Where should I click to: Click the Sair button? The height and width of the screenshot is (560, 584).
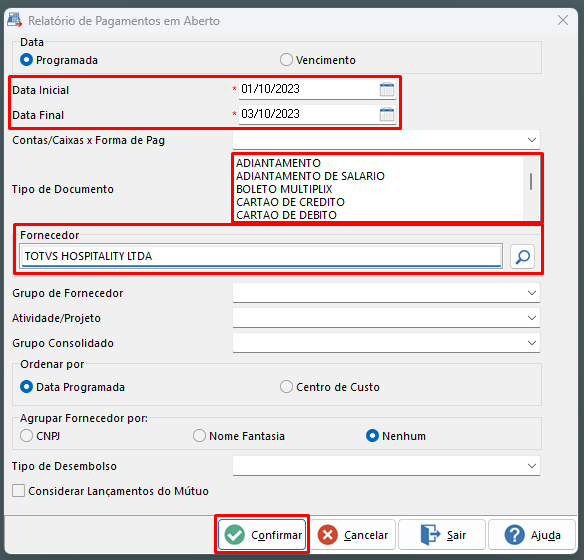[x=442, y=535]
